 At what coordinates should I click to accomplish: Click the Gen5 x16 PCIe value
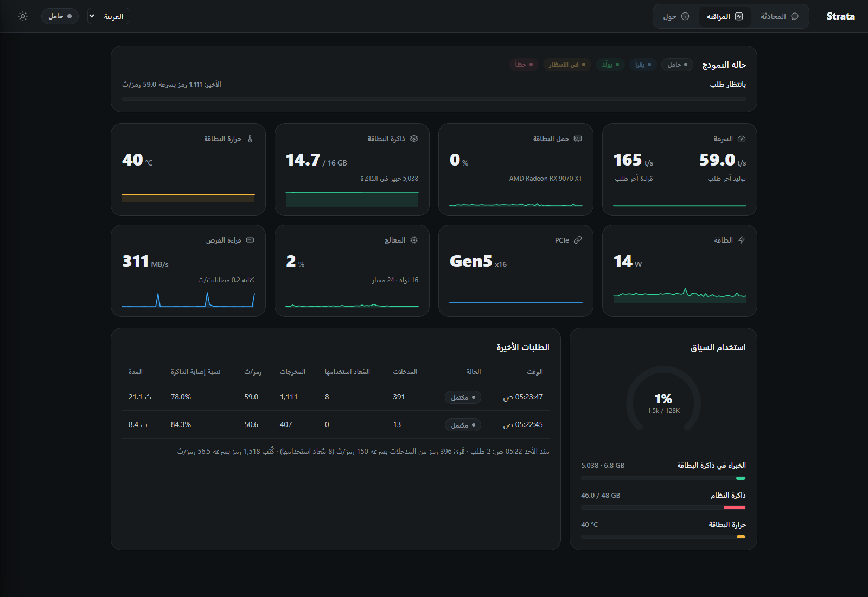[478, 262]
